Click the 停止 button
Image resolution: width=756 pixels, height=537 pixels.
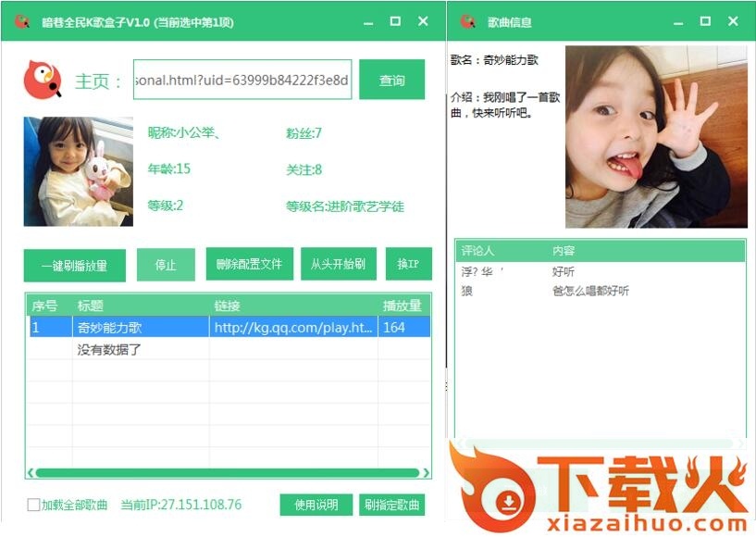(x=166, y=265)
